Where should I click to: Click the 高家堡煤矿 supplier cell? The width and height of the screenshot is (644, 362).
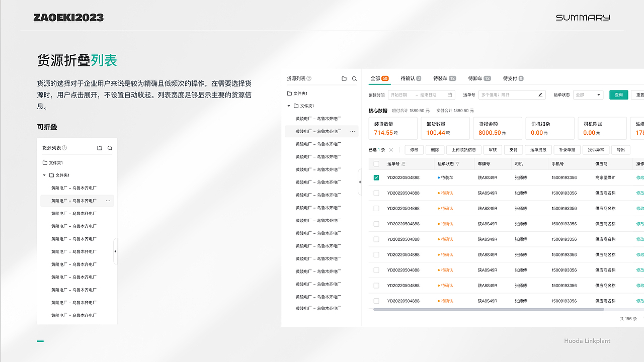click(605, 177)
